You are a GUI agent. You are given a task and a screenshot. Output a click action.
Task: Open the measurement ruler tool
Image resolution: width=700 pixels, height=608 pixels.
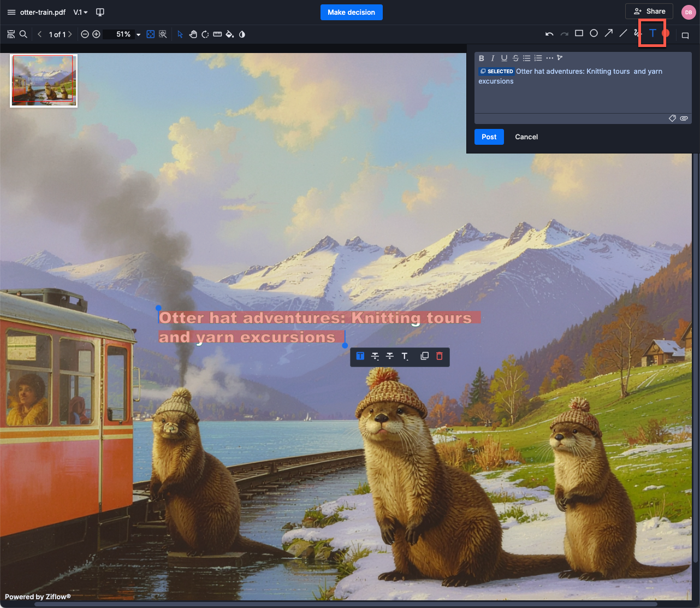217,34
